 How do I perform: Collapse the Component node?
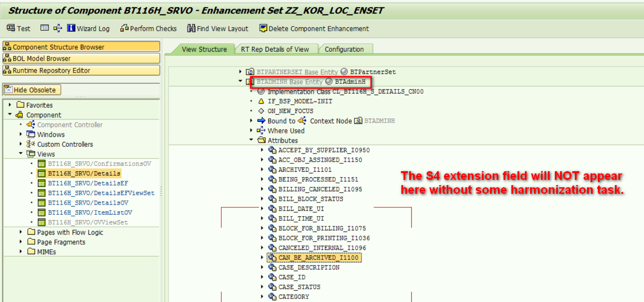click(10, 115)
